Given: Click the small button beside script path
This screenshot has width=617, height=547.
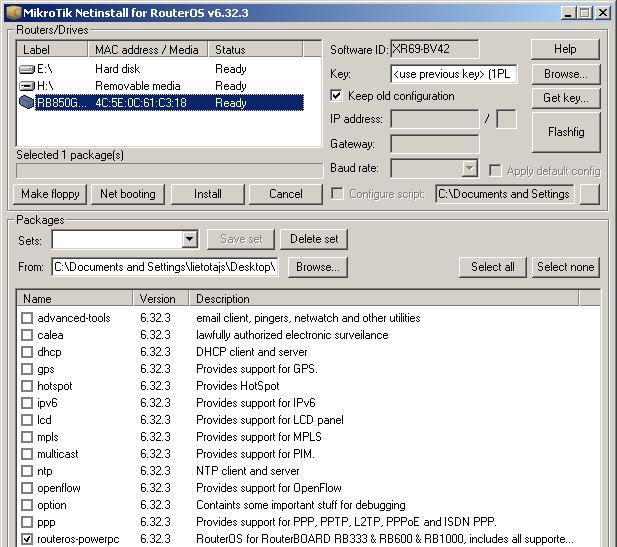Looking at the screenshot, I should click(590, 194).
